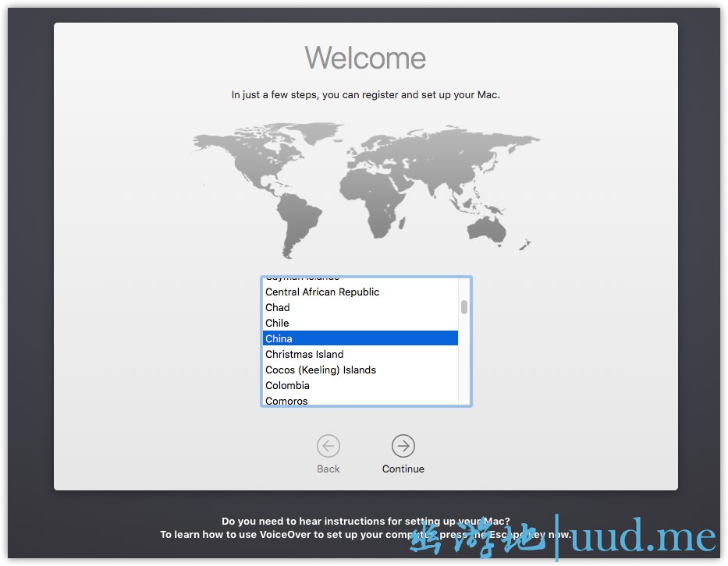Choose Colombia in the country list
728x566 pixels.
[287, 385]
